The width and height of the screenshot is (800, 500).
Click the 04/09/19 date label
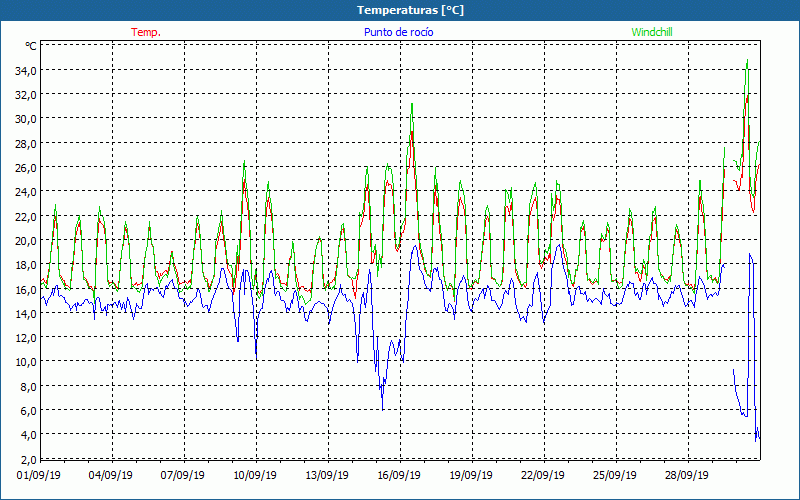[x=111, y=475]
